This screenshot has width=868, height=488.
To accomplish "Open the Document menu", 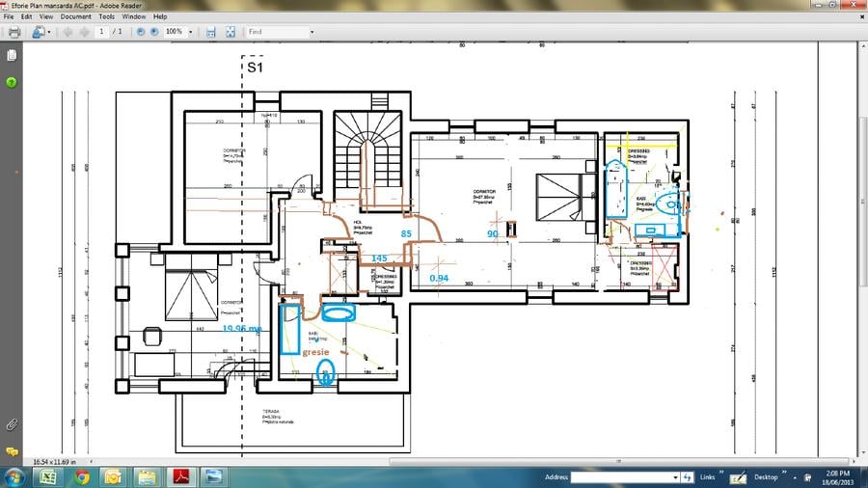I will point(76,16).
